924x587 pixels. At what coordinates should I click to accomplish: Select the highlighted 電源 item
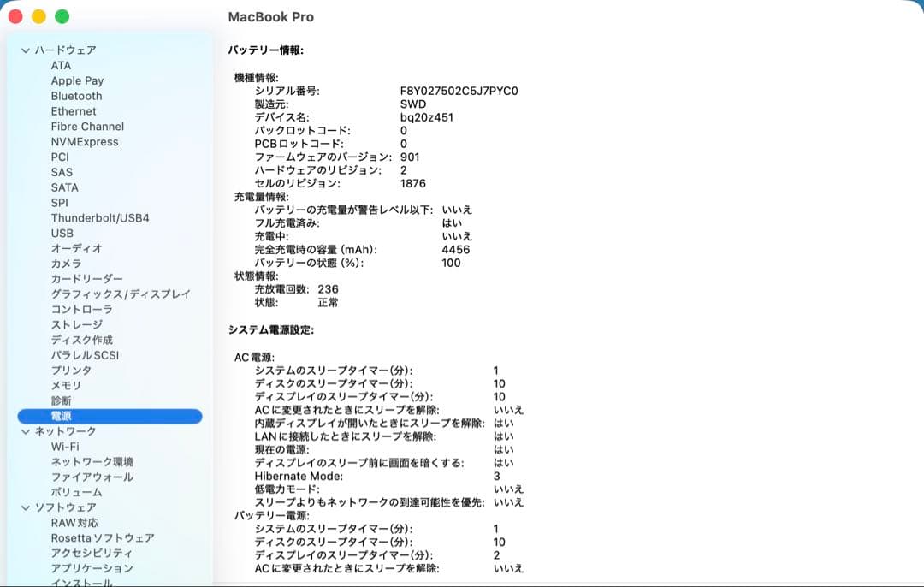(110, 416)
